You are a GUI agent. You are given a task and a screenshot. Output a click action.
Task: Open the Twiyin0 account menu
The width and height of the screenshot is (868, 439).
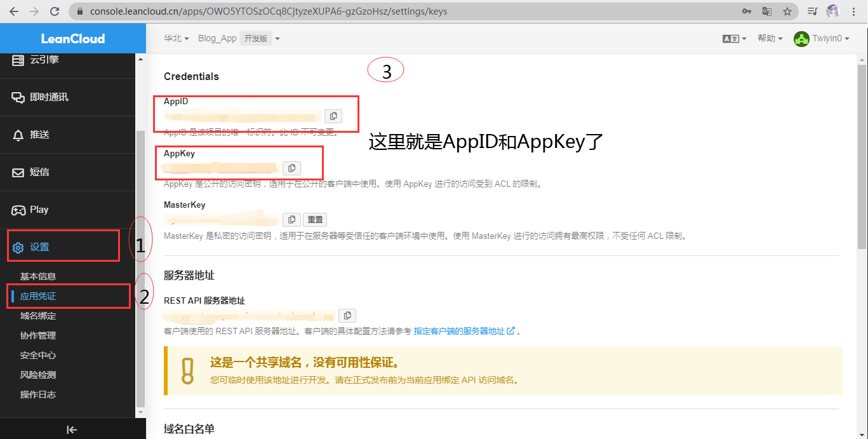[822, 39]
